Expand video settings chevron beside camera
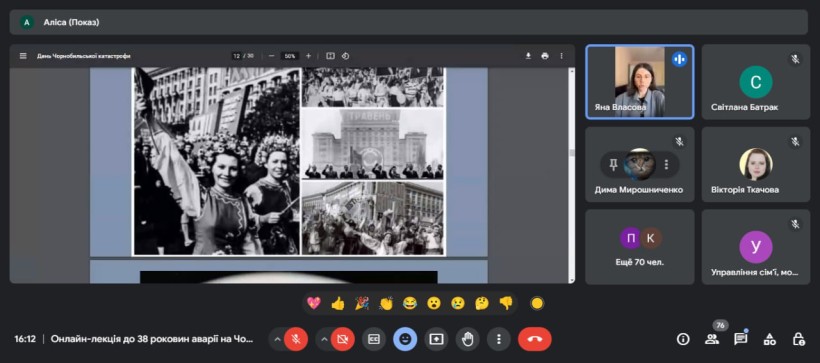This screenshot has height=363, width=820. (324, 339)
